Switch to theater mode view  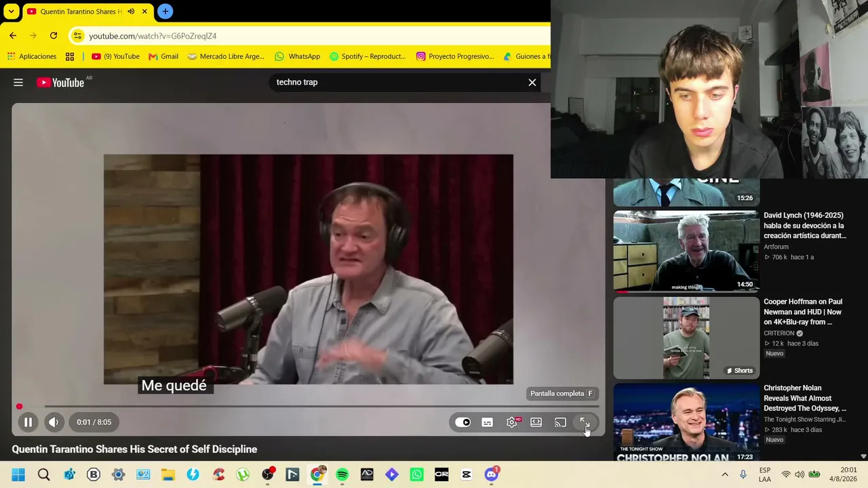point(536,422)
